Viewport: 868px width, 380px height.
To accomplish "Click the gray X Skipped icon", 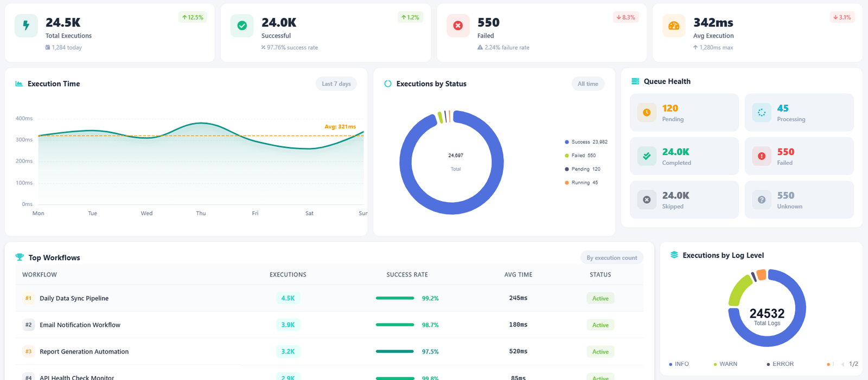I will tap(647, 199).
